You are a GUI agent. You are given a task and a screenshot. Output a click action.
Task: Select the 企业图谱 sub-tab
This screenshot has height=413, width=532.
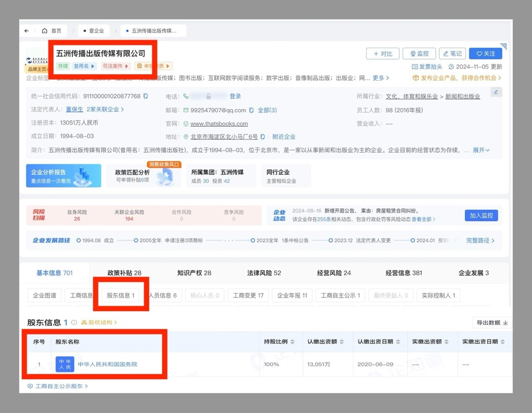point(44,295)
